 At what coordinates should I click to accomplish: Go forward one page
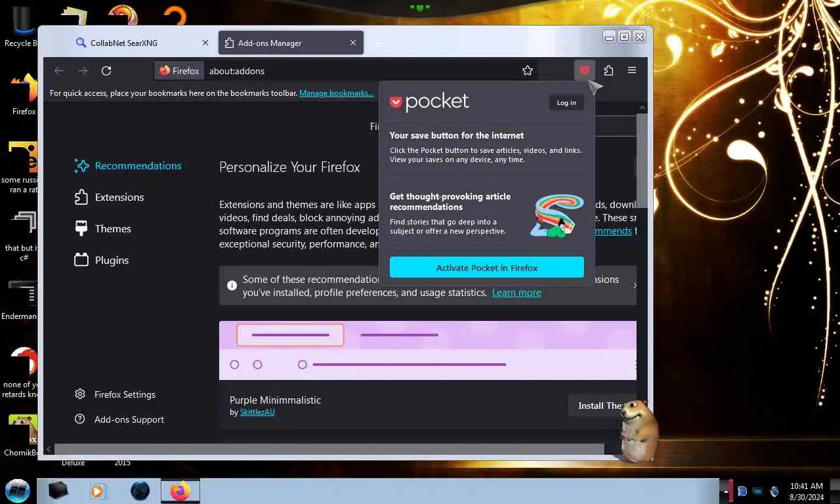point(83,70)
